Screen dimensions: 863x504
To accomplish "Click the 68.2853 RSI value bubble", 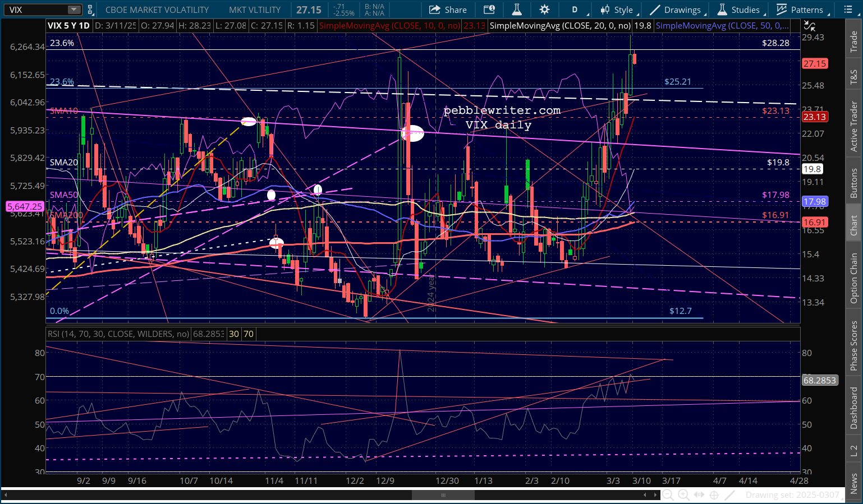I will pyautogui.click(x=820, y=380).
